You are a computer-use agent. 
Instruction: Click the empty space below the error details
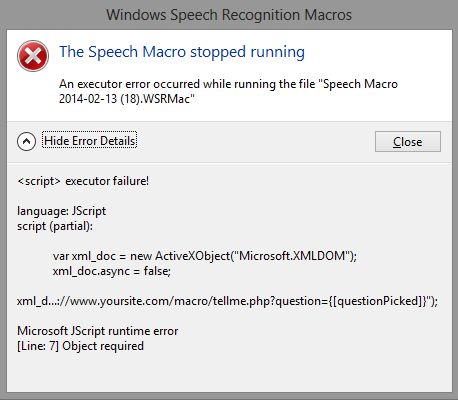[x=229, y=373]
